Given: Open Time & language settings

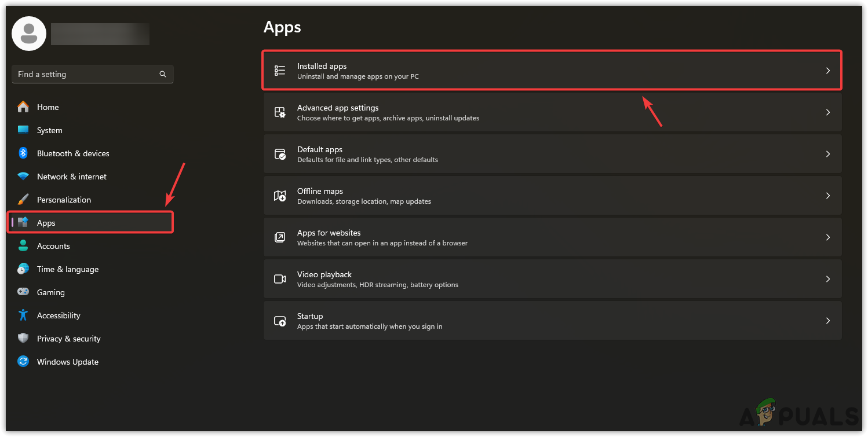Looking at the screenshot, I should point(68,269).
